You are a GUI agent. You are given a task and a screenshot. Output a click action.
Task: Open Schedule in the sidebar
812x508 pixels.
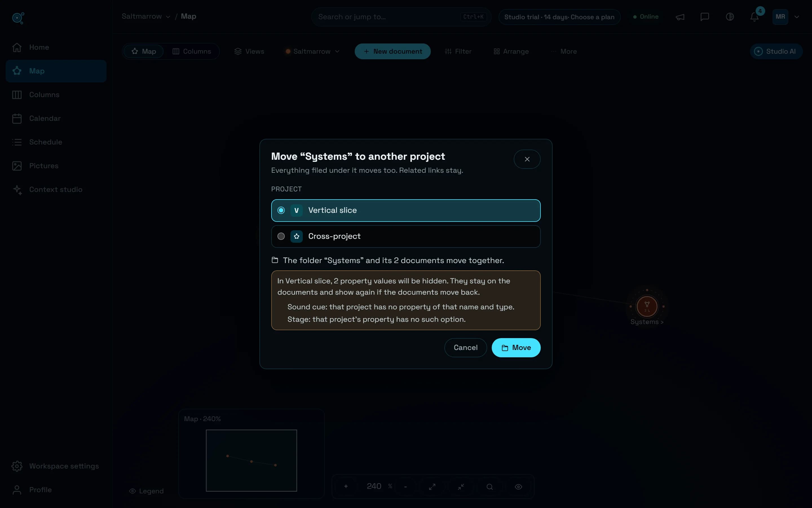[x=56, y=142]
